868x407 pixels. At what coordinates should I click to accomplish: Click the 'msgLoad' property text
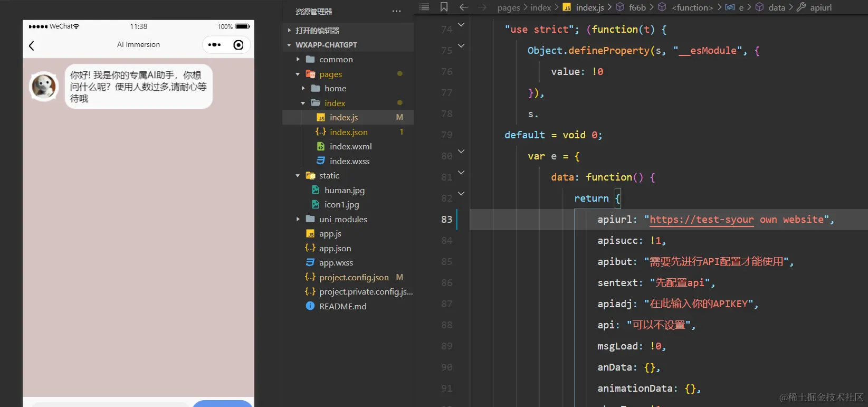617,346
